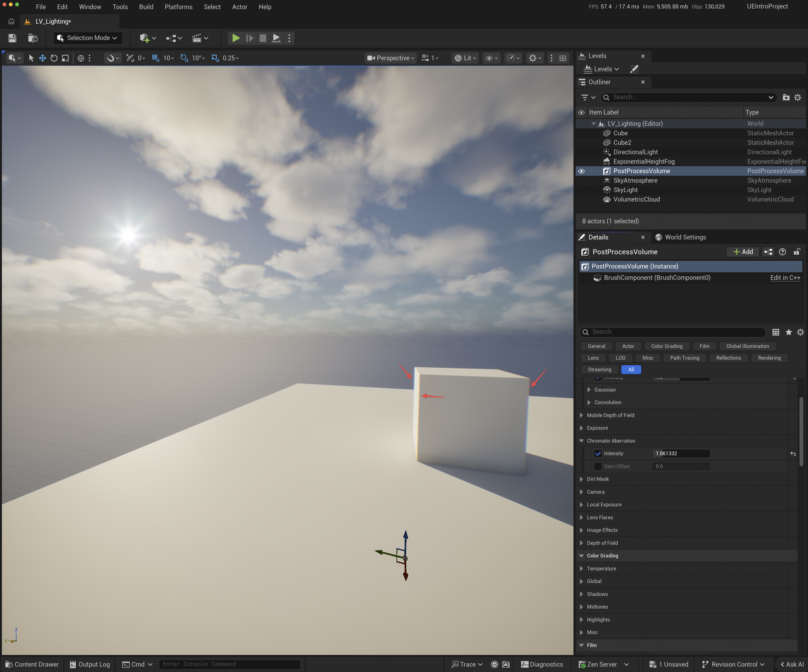Image resolution: width=808 pixels, height=672 pixels.
Task: Click the Edit in C++ link
Action: click(785, 278)
